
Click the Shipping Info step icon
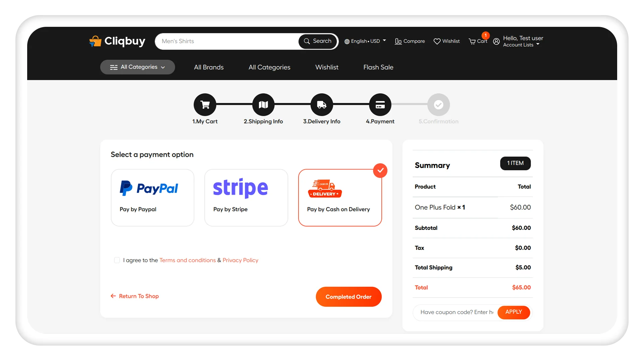(263, 104)
